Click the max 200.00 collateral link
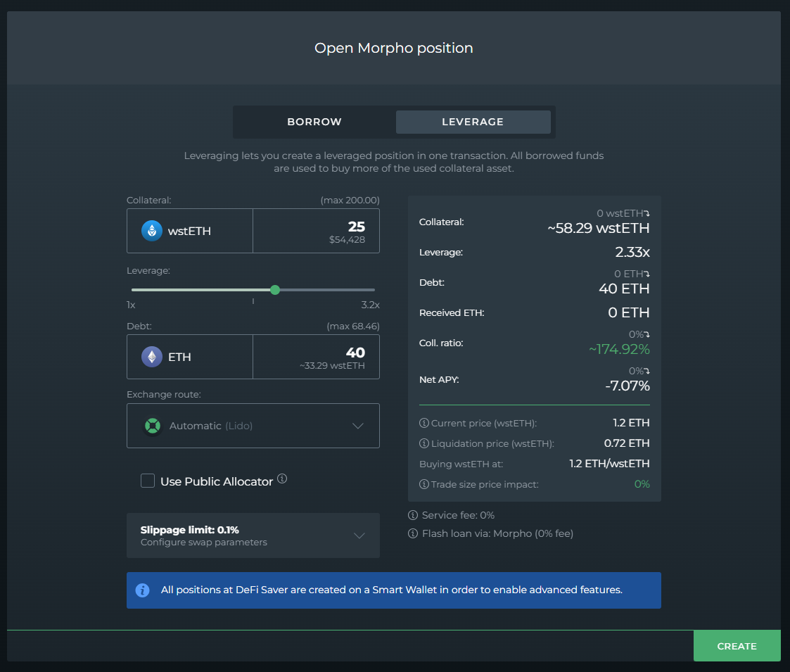Screen dimensions: 790x672 (350, 201)
